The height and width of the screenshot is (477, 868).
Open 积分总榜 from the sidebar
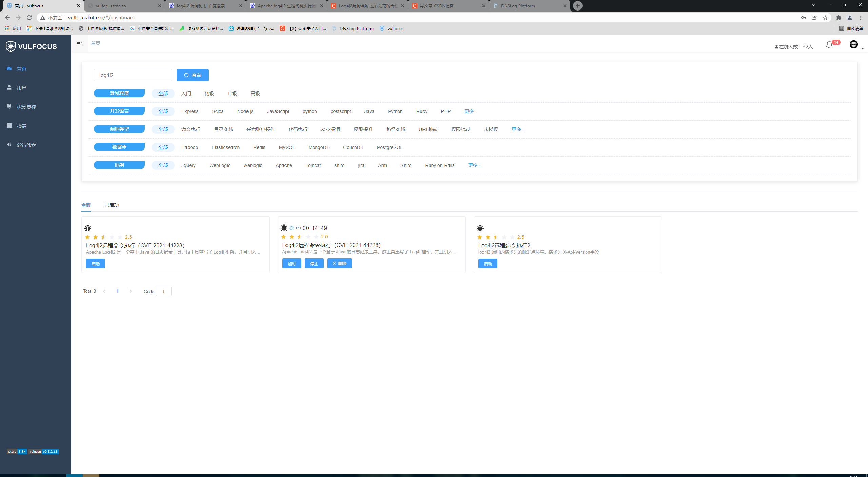26,107
